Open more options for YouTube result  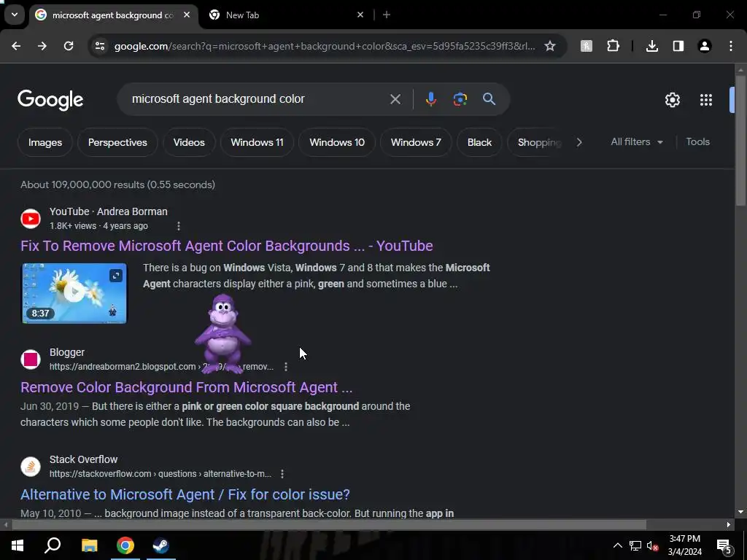179,226
